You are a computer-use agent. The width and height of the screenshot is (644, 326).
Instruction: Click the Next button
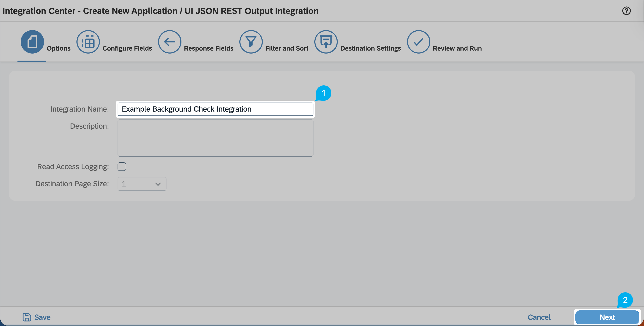[607, 317]
